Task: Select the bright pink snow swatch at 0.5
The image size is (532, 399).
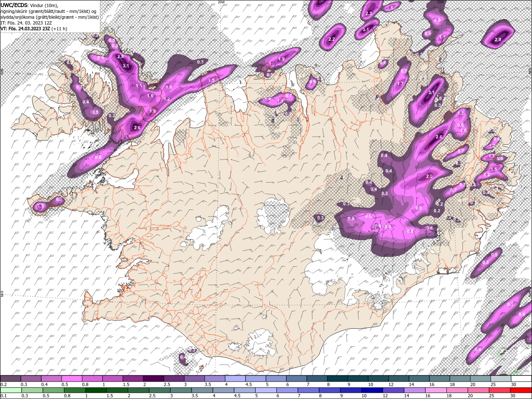Action: click(72, 379)
